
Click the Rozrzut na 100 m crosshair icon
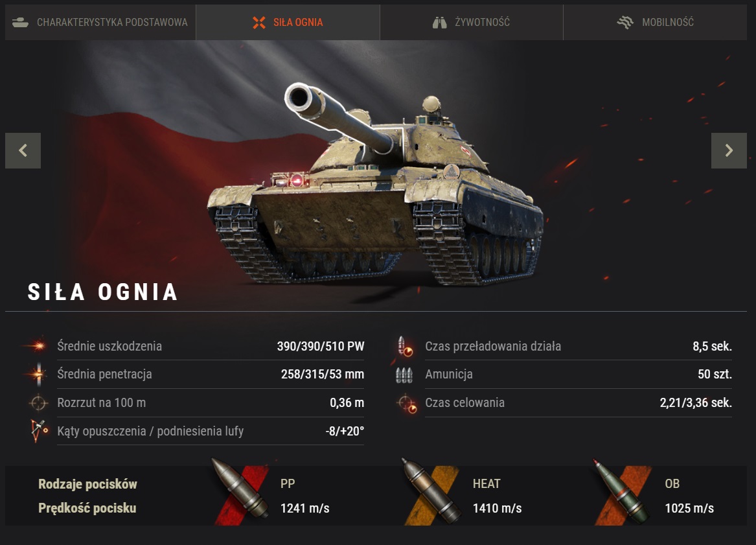38,402
